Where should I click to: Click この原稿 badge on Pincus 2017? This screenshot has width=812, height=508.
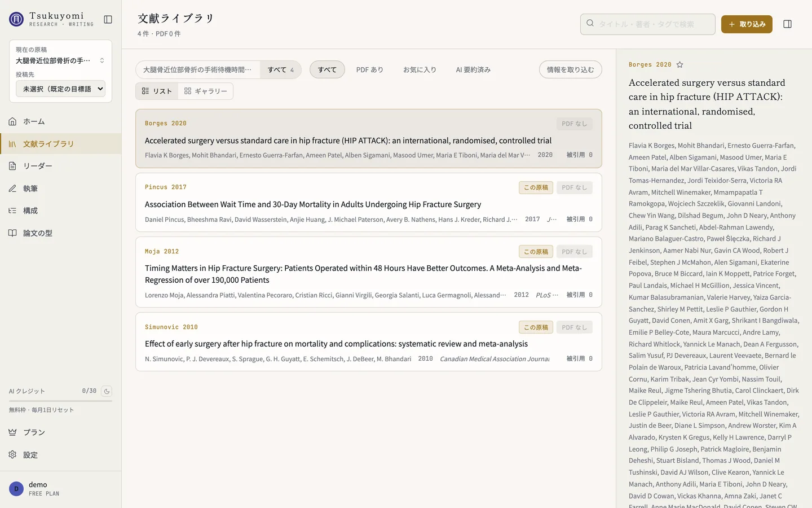coord(536,187)
